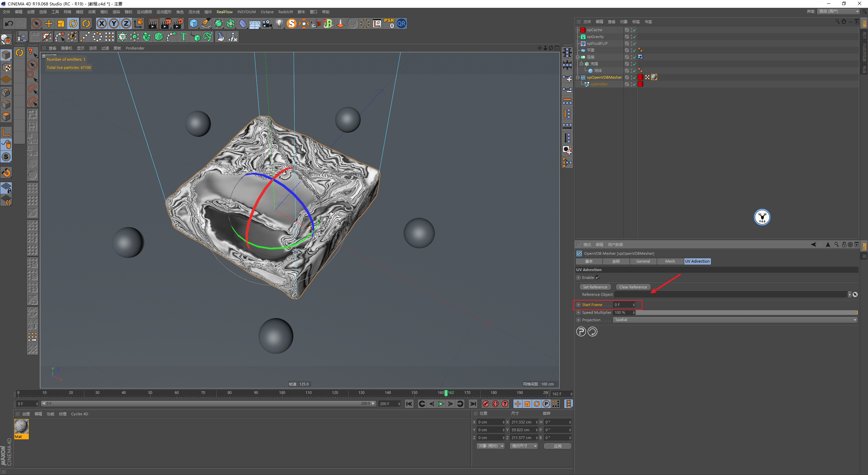Collapse the xpOpenVDBMesher tree item
868x475 pixels.
click(x=578, y=77)
